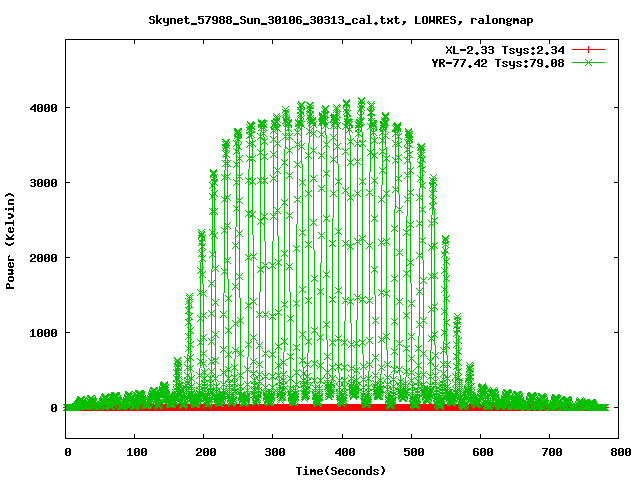Viewport: 640px width, 480px height.
Task: Click the y-axis tick label 3000
Action: 43,183
